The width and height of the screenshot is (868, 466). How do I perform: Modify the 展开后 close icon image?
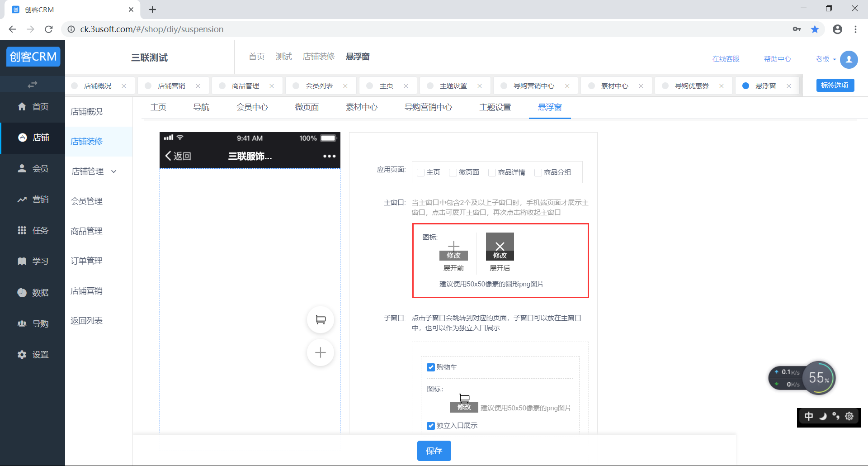point(500,255)
